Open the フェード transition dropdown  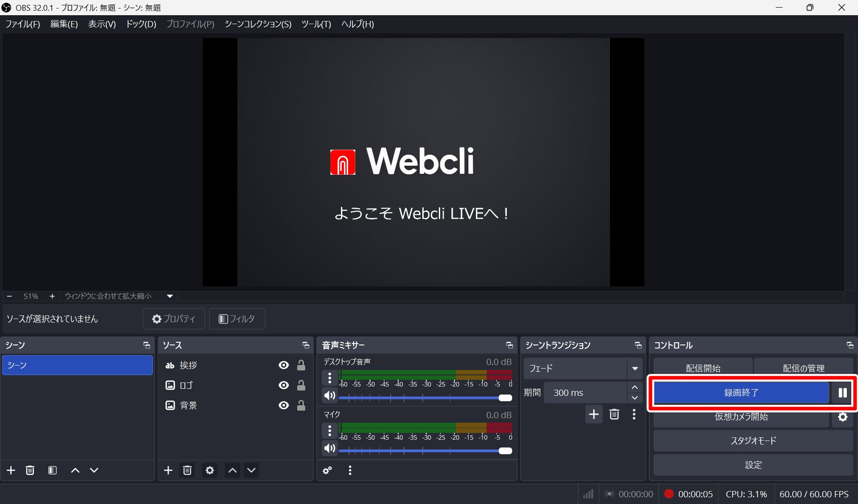pos(635,369)
